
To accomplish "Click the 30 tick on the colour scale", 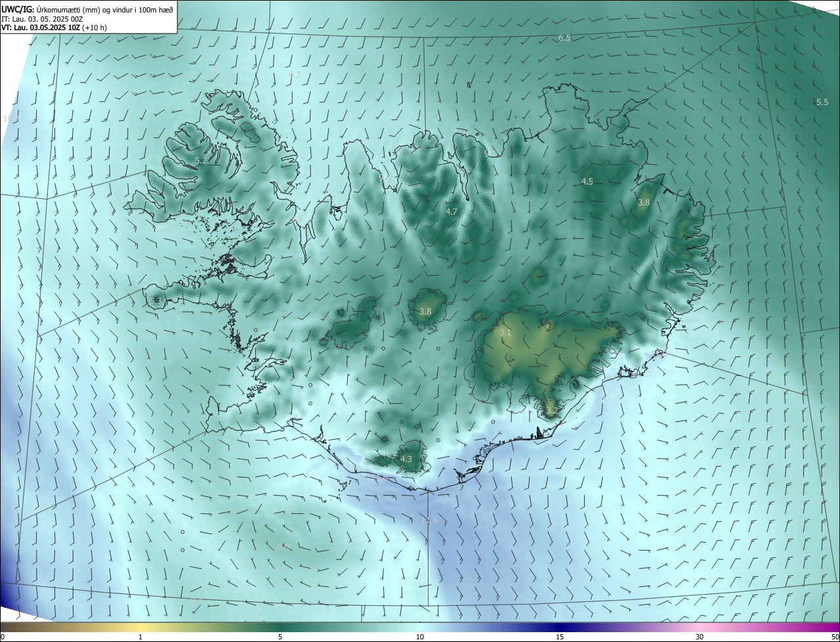I will coord(700,637).
